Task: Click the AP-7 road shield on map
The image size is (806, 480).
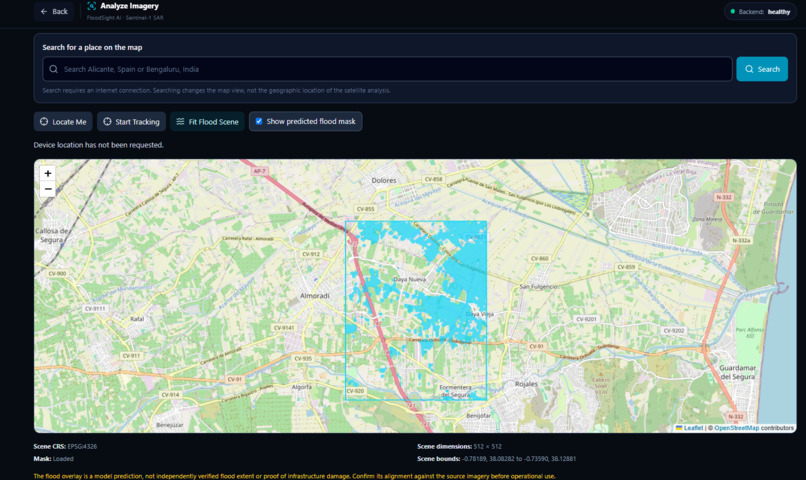Action: click(260, 171)
